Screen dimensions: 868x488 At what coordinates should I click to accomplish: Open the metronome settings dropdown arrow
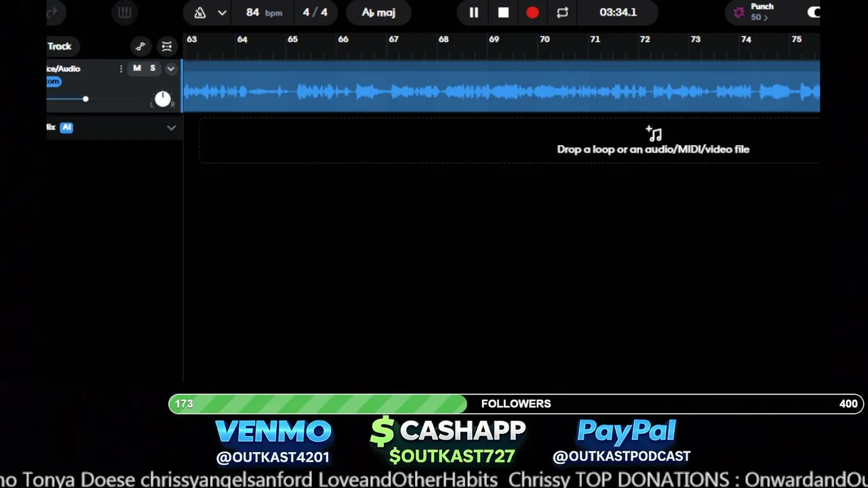point(222,12)
